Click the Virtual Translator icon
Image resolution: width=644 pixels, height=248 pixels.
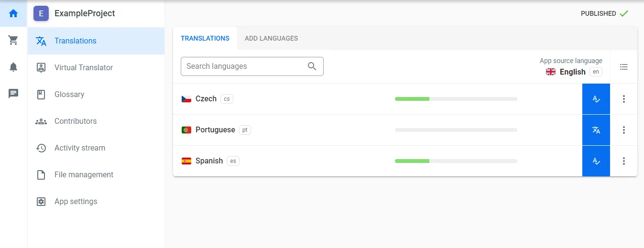(41, 68)
